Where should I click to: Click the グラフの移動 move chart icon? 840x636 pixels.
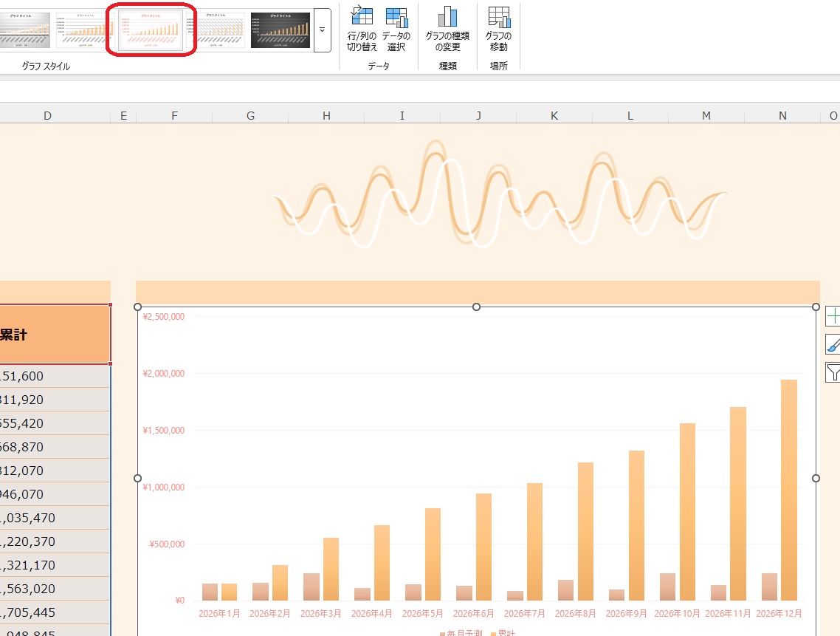pyautogui.click(x=498, y=17)
